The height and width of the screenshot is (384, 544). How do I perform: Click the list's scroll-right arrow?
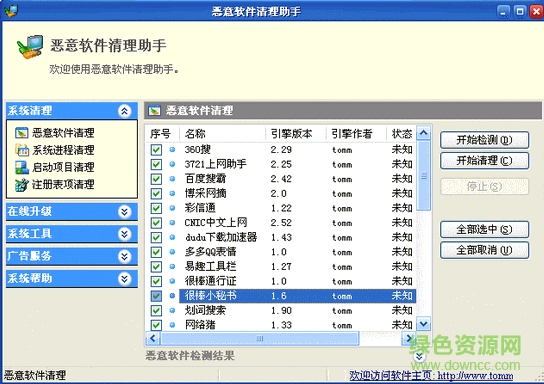pos(408,338)
